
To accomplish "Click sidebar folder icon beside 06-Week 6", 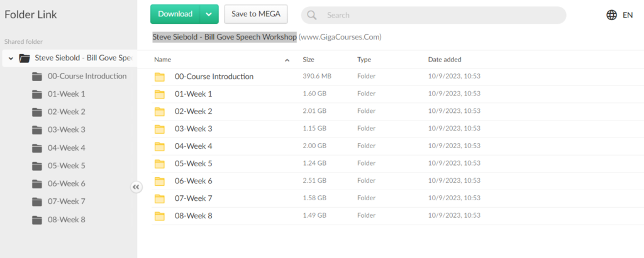I will (x=37, y=184).
